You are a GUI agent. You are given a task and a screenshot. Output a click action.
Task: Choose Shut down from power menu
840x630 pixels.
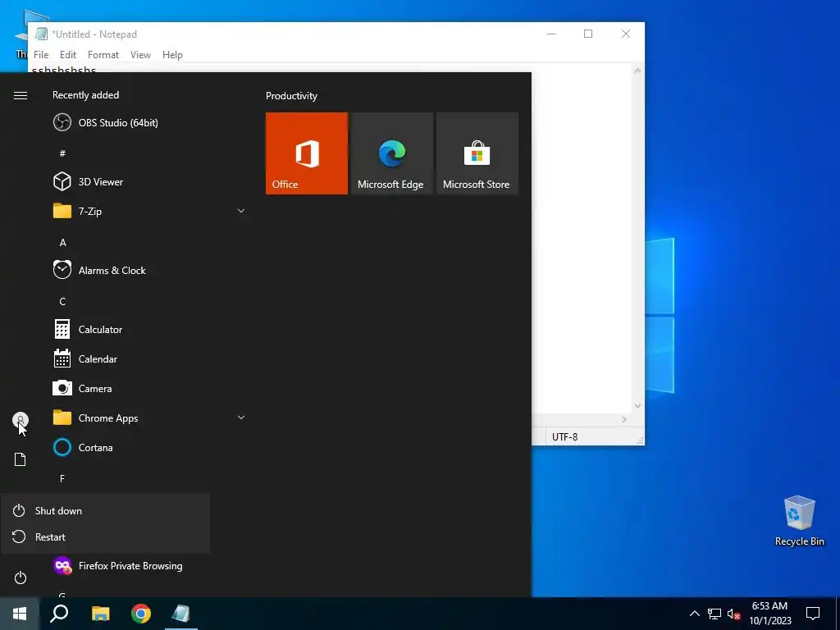click(106, 510)
